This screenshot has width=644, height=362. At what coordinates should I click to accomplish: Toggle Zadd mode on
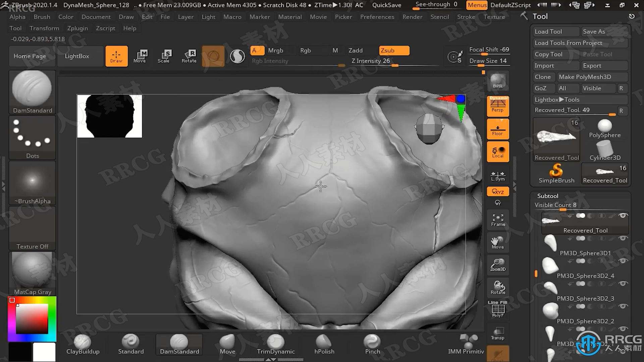click(x=356, y=50)
